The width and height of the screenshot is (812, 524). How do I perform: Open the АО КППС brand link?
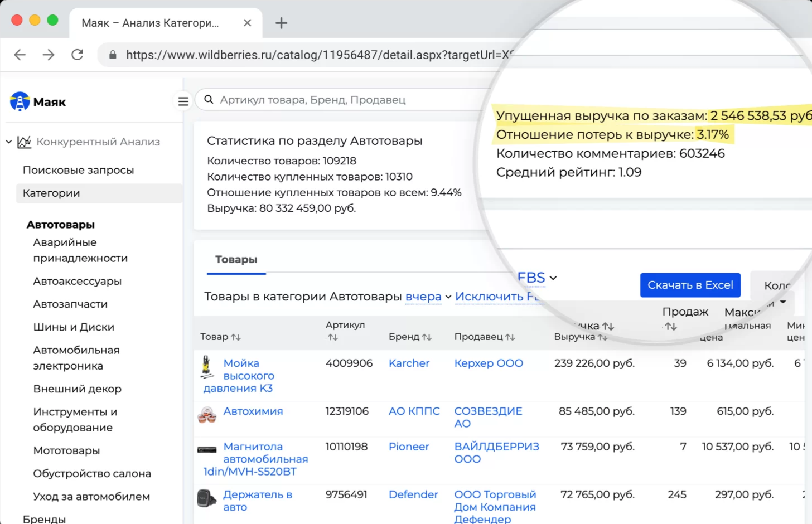coord(414,411)
